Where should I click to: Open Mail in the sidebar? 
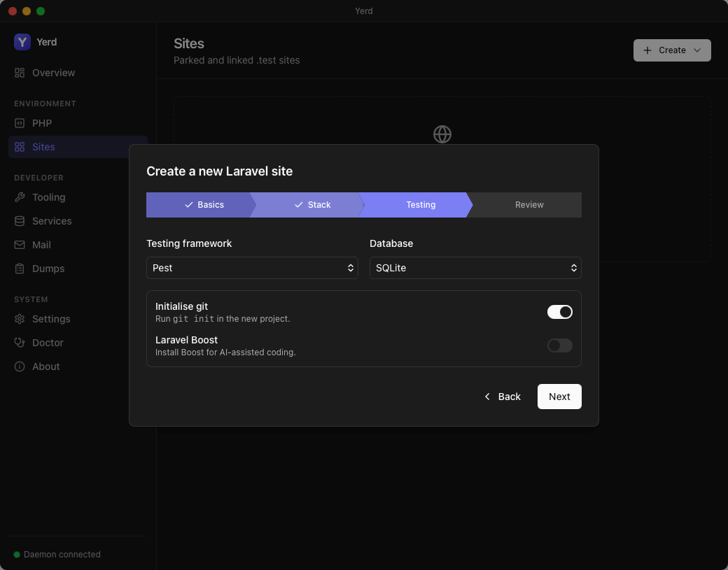[x=78, y=245]
